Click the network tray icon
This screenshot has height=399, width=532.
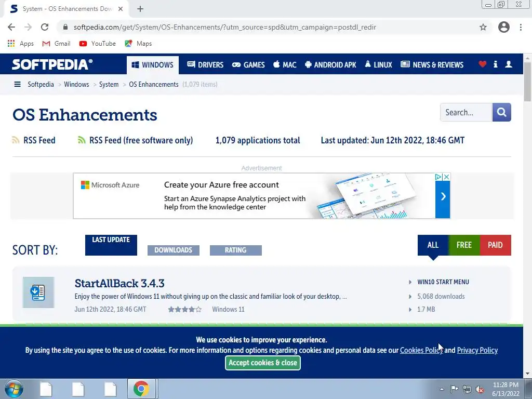point(467,389)
